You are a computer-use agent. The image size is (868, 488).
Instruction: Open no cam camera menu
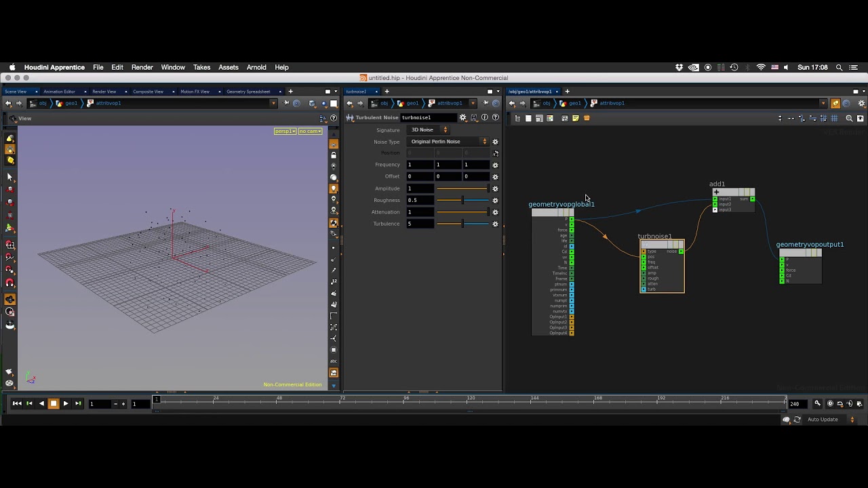(x=310, y=131)
